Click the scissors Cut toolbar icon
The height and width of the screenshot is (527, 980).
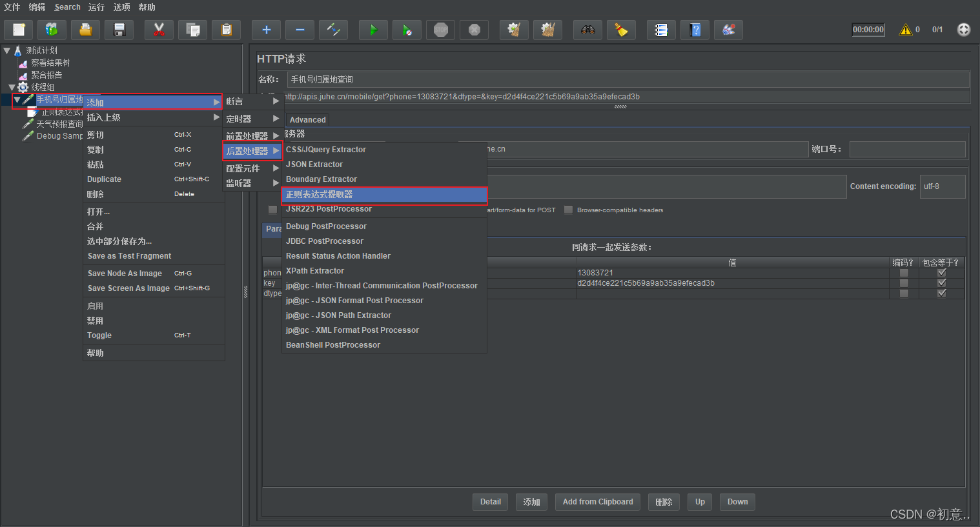(159, 30)
